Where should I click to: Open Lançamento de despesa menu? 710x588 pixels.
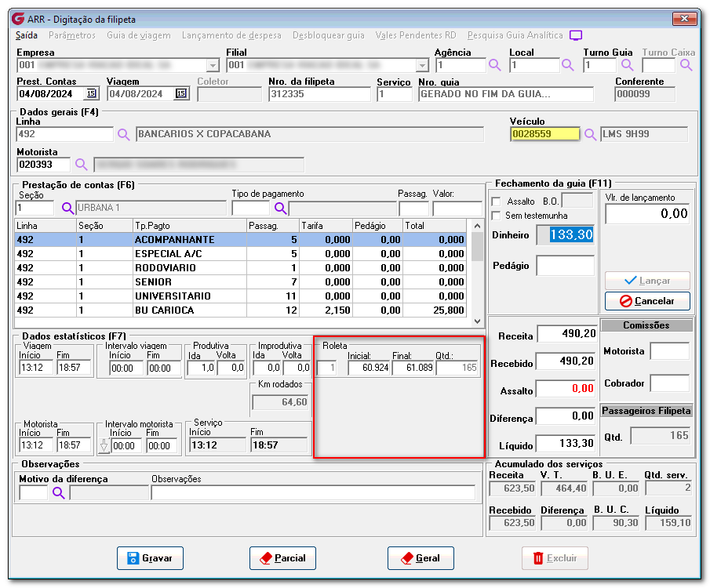[231, 35]
